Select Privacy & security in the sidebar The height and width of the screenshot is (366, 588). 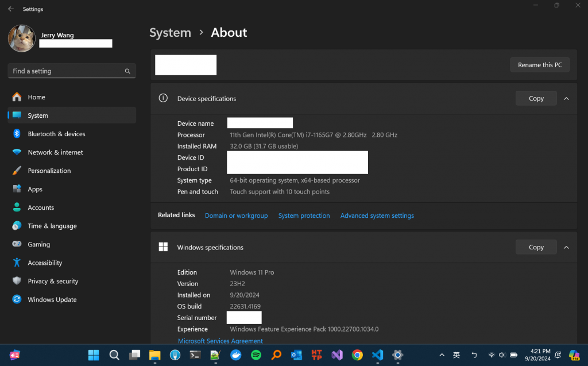pyautogui.click(x=53, y=281)
